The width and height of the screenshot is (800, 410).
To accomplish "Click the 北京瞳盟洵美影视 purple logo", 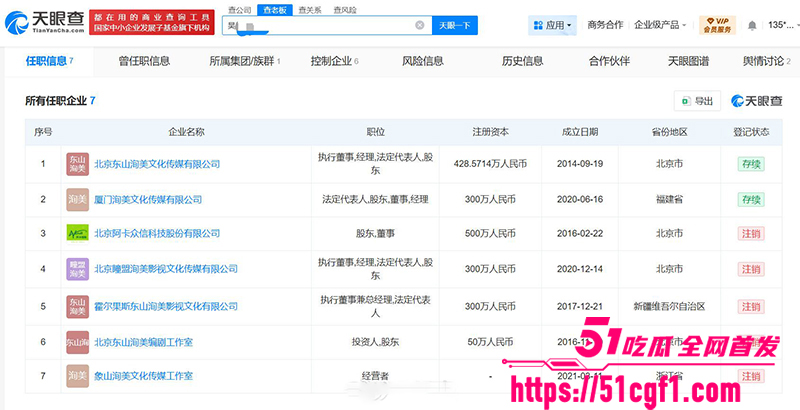I will click(x=78, y=269).
